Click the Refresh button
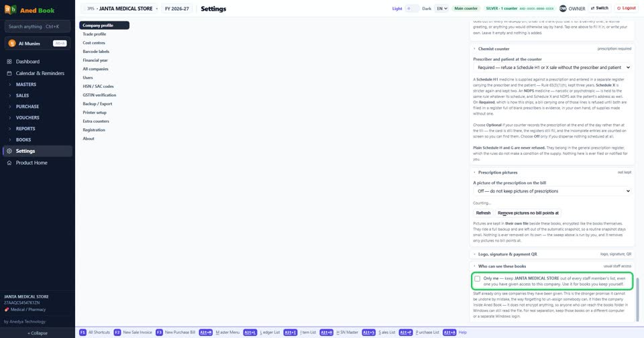Screen dimensions: 644x338 483,213
